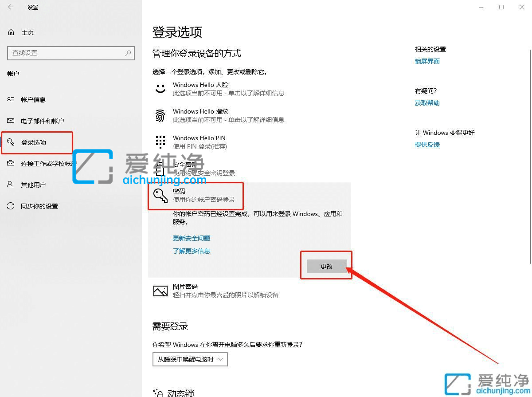This screenshot has width=532, height=397.
Task: Click the 轻扫并点击你最喜爱的照片以解锁设备 text
Action: click(x=226, y=295)
